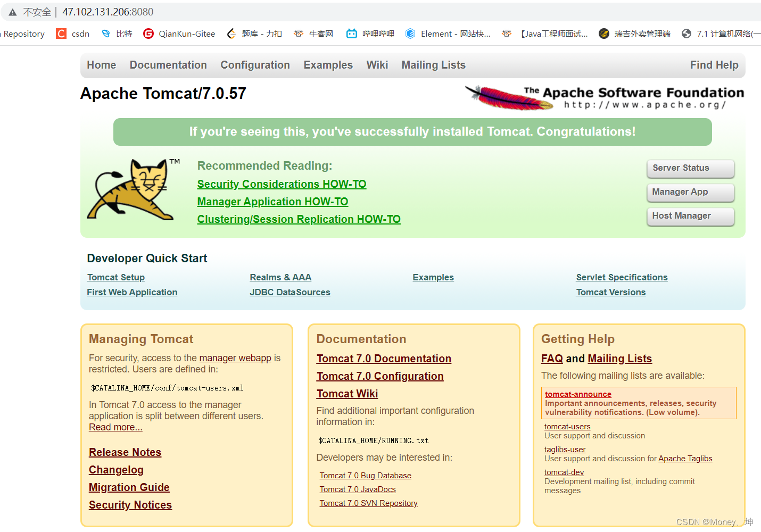Click the $CATALINA_HOME/RUNNING.txt path text
Image resolution: width=761 pixels, height=532 pixels.
click(x=373, y=440)
